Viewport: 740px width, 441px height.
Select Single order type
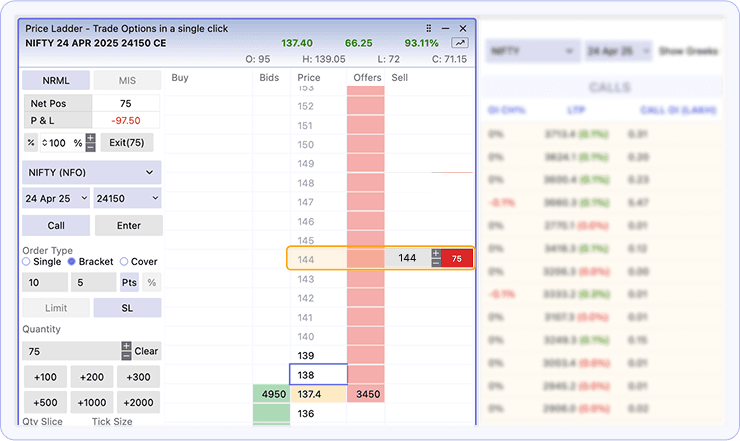[27, 261]
